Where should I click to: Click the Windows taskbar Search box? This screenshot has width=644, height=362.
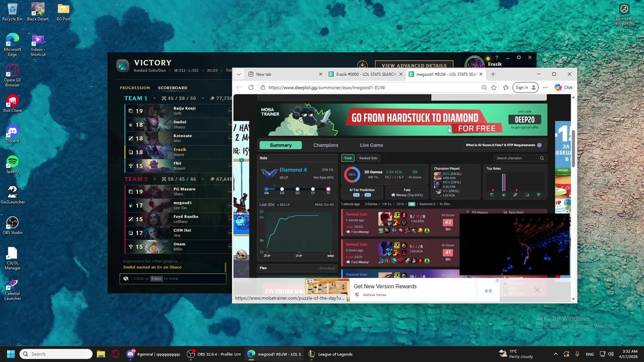pyautogui.click(x=56, y=354)
